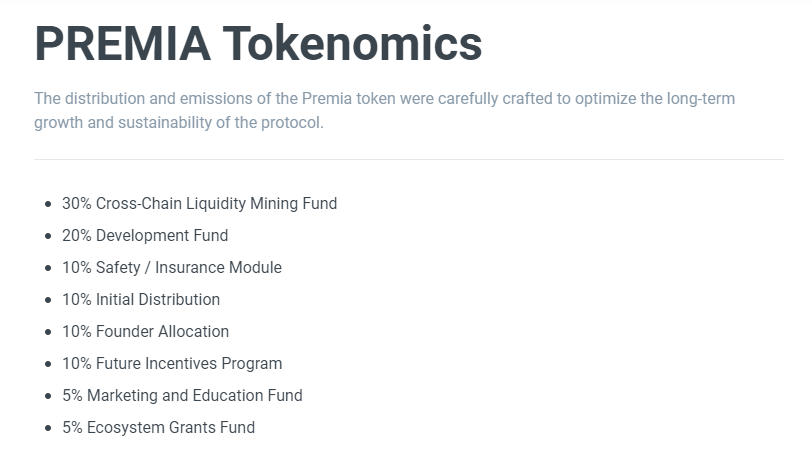Screen dimensions: 812x456
Task: Select the 10% Safety / Insurance Module line
Action: pyautogui.click(x=172, y=268)
